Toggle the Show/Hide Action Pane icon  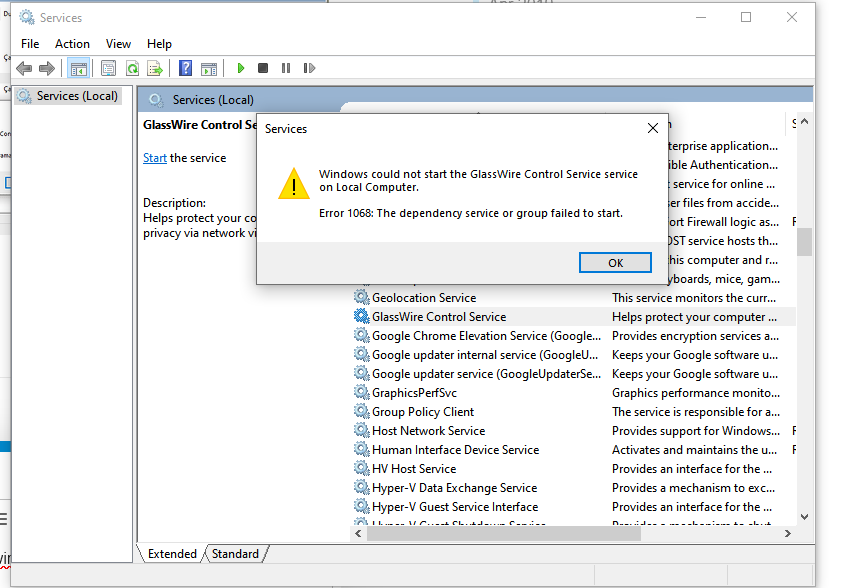[x=209, y=69]
